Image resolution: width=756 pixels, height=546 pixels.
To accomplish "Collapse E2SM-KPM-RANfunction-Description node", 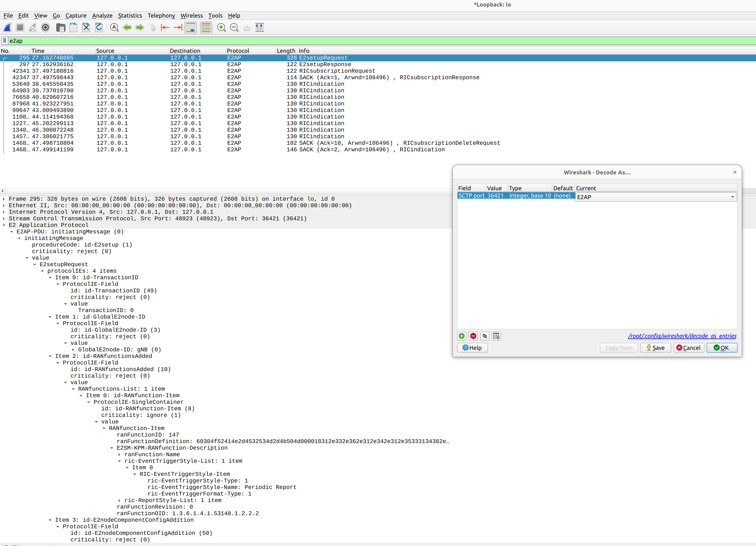I will pyautogui.click(x=112, y=448).
